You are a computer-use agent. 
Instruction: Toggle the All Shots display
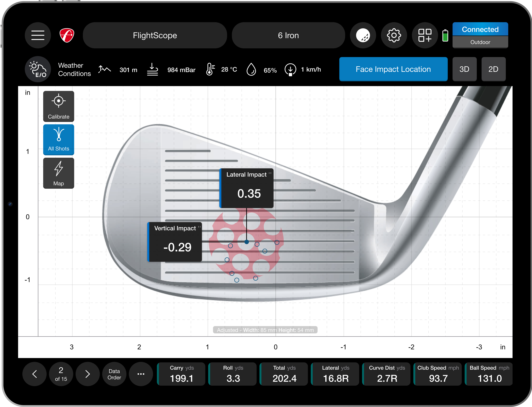(x=58, y=140)
